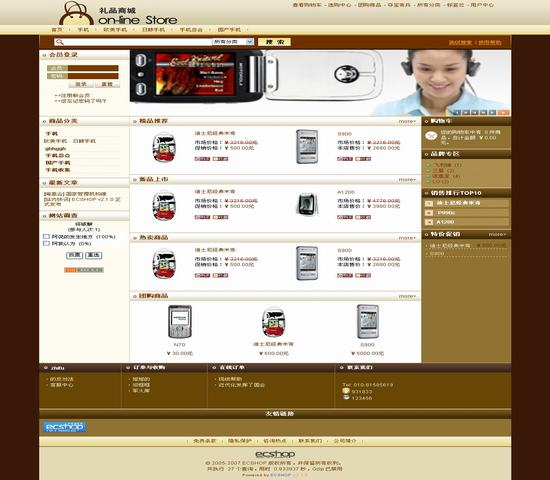Check the second poll option checkbox

(x=46, y=243)
